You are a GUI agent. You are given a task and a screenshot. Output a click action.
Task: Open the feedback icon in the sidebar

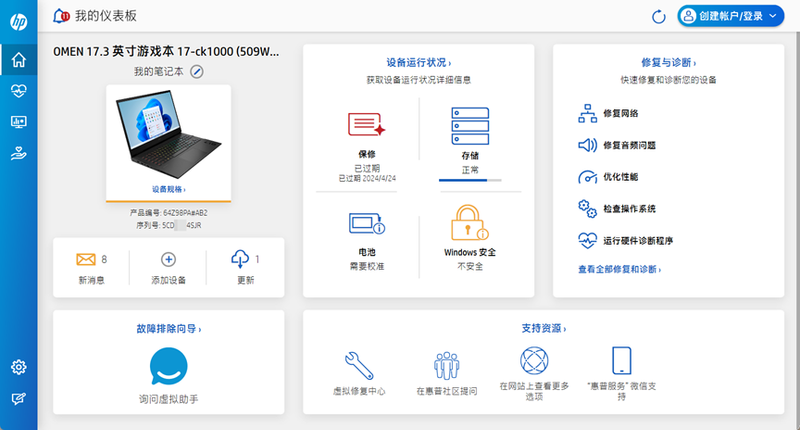point(19,398)
